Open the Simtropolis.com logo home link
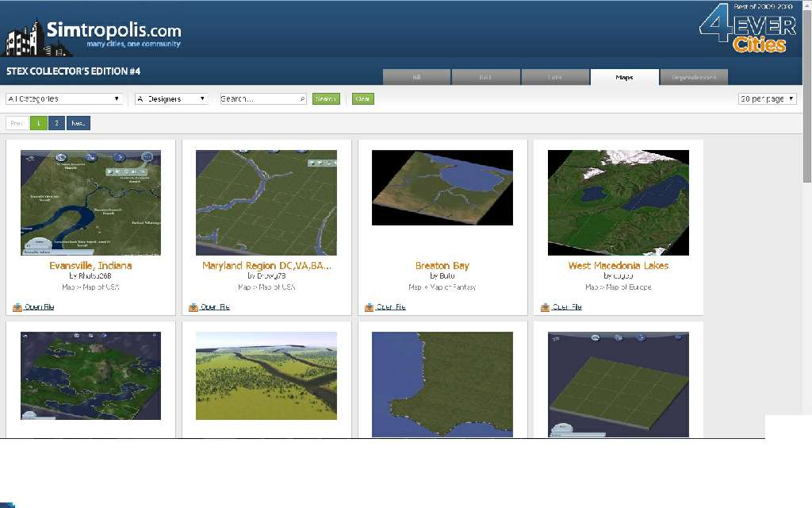Screen dimensions: 812x508 [92, 37]
